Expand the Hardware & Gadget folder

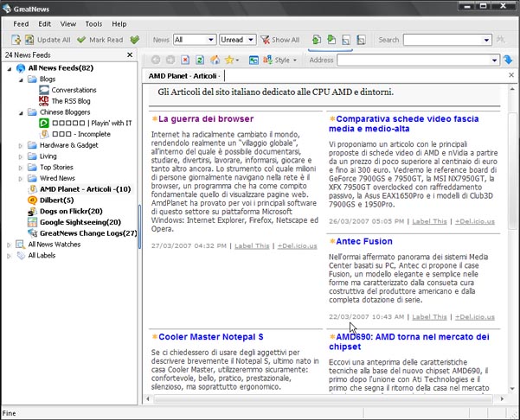point(20,145)
